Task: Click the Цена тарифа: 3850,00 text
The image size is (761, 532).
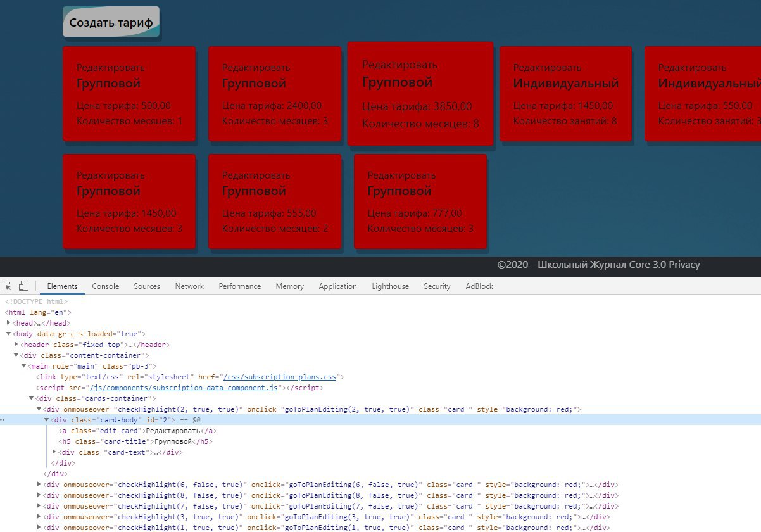Action: (417, 106)
